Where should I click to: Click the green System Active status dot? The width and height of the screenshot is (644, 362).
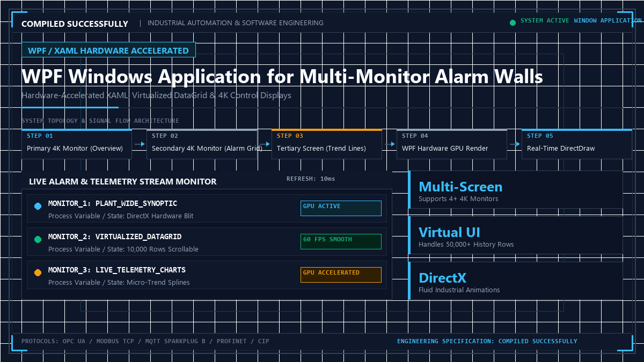tap(513, 23)
